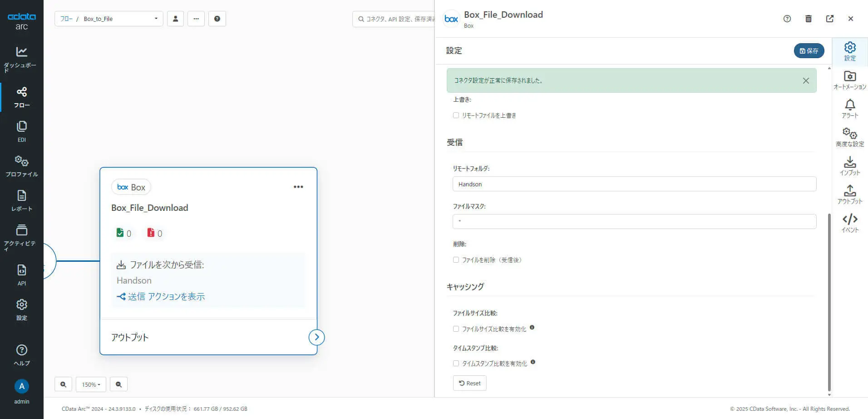
Task: Open the Box_File_Download card three-dot menu
Action: coord(298,187)
